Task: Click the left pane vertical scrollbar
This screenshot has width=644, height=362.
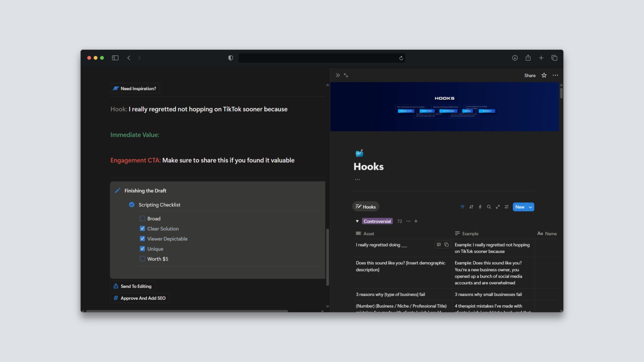Action: click(328, 257)
